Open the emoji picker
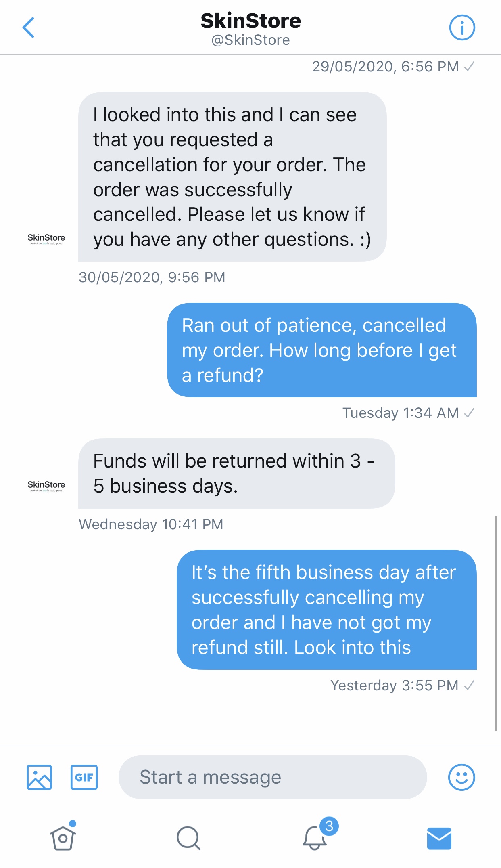 click(461, 777)
